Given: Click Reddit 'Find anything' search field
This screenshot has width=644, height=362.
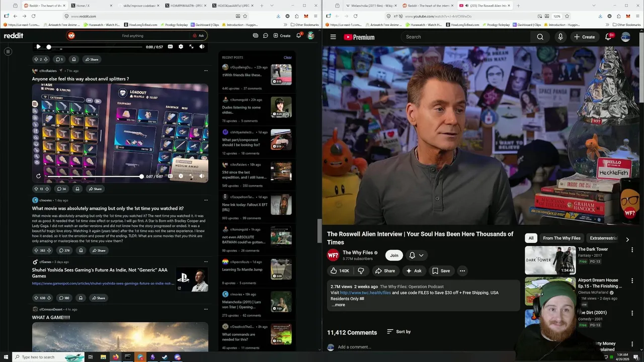Looking at the screenshot, I should pyautogui.click(x=132, y=36).
